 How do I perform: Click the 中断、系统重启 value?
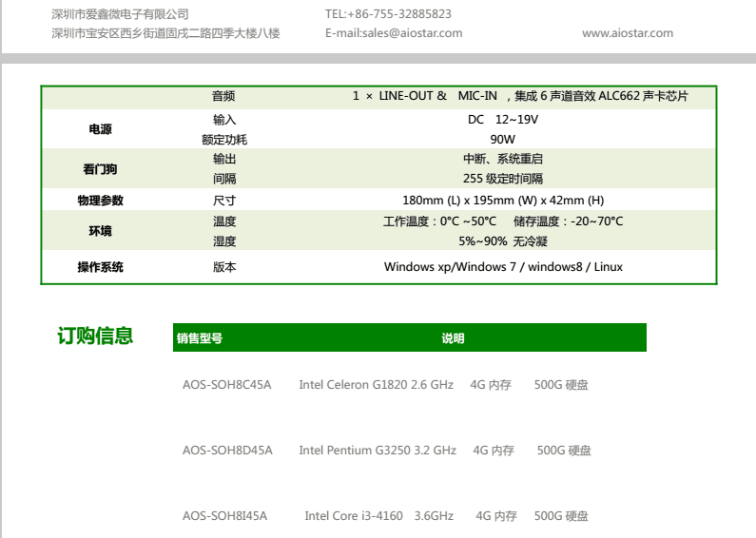click(503, 159)
